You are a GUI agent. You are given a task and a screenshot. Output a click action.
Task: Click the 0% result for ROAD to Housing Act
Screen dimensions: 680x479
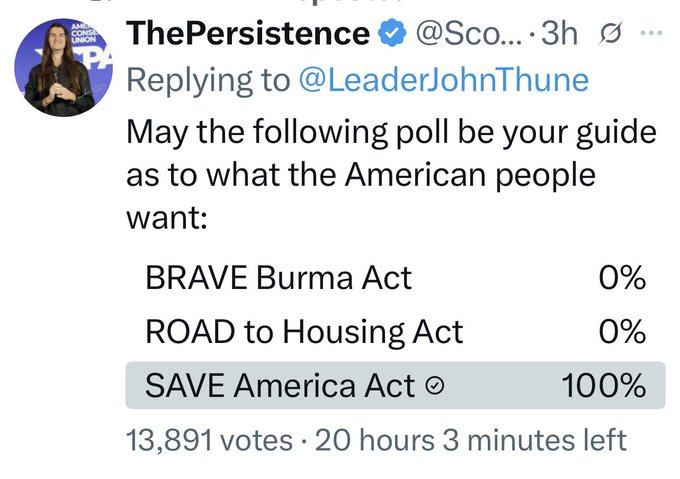click(622, 331)
